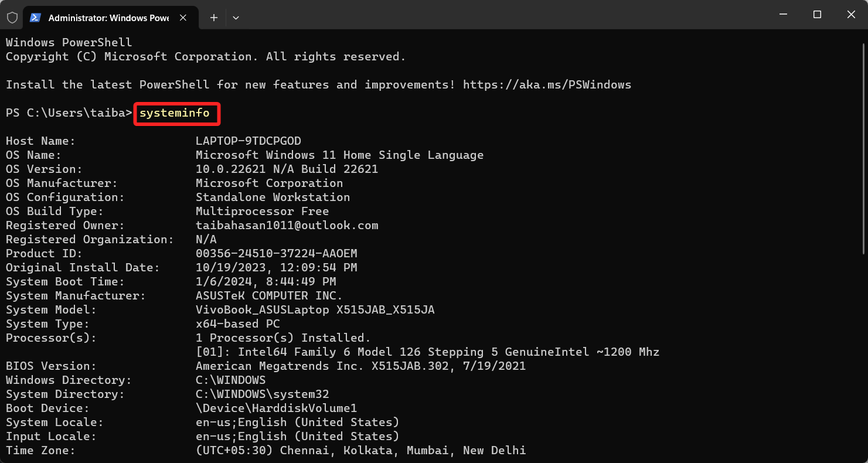This screenshot has width=868, height=463.
Task: Click the aka.ms/PSWindows link
Action: pos(547,84)
